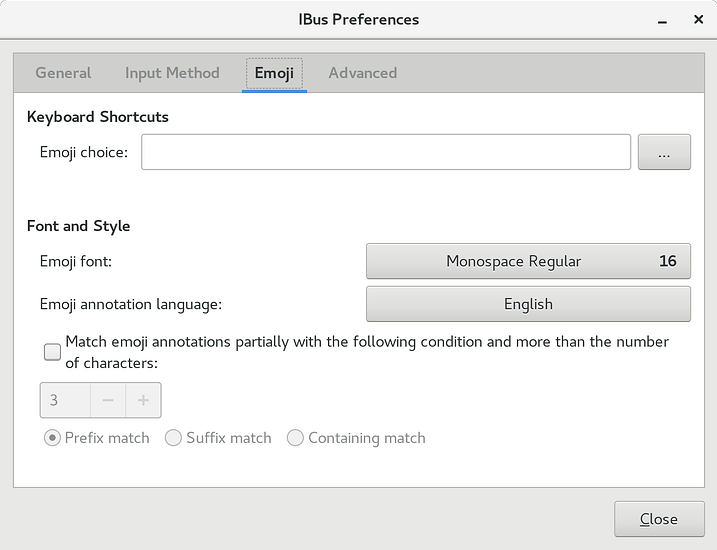Switch to the General tab
The width and height of the screenshot is (717, 550).
click(x=63, y=73)
